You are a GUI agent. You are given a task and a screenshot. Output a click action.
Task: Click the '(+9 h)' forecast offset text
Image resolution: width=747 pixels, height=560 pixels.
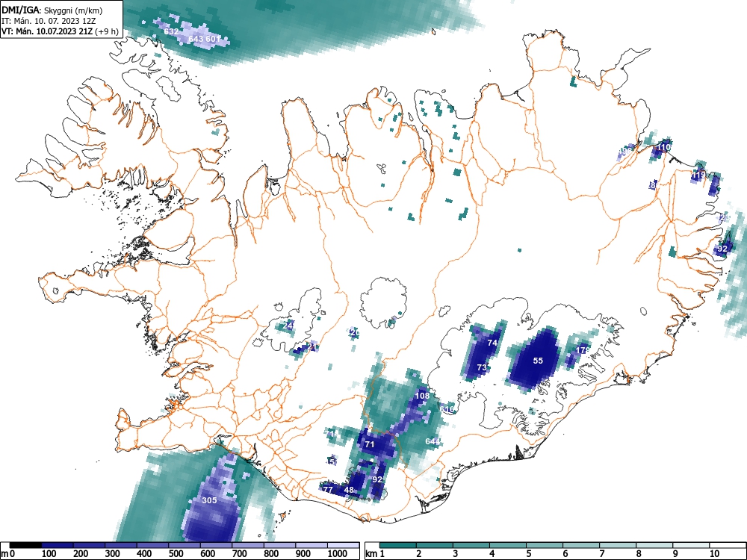coord(106,31)
